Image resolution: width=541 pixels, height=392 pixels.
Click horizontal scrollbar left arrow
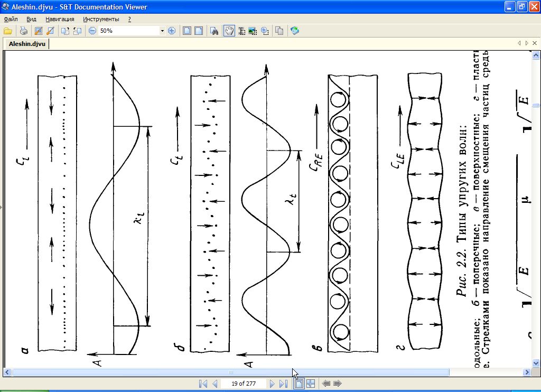pyautogui.click(x=7, y=372)
